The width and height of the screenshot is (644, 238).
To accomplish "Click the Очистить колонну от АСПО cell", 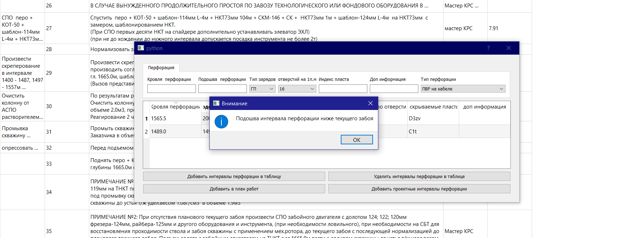I will (x=22, y=106).
